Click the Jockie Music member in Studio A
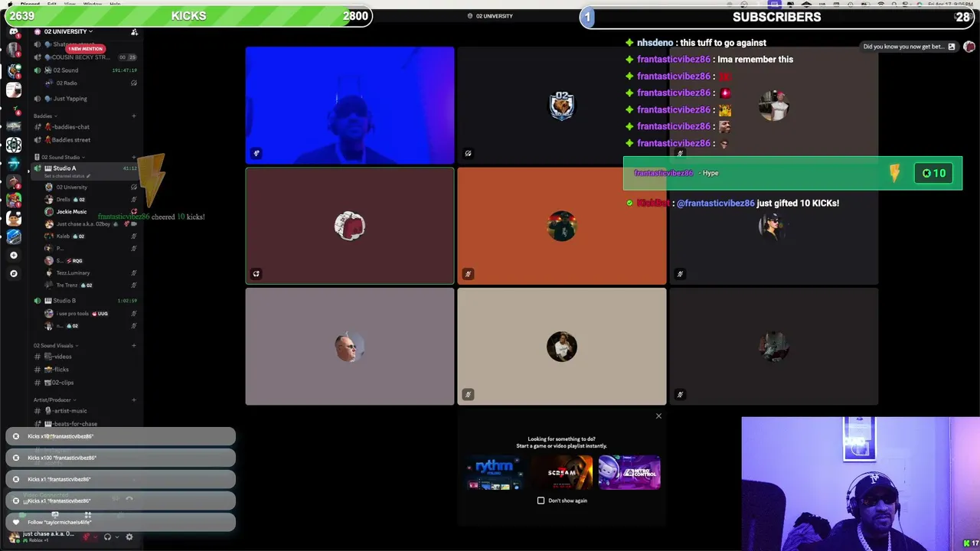Image resolution: width=980 pixels, height=551 pixels. coord(90,211)
